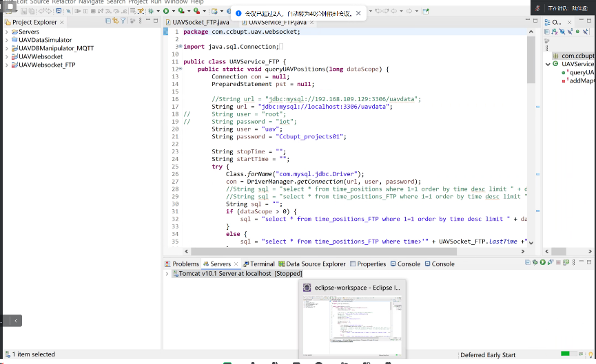Open Project Explorer View Menu dots

[141, 21]
